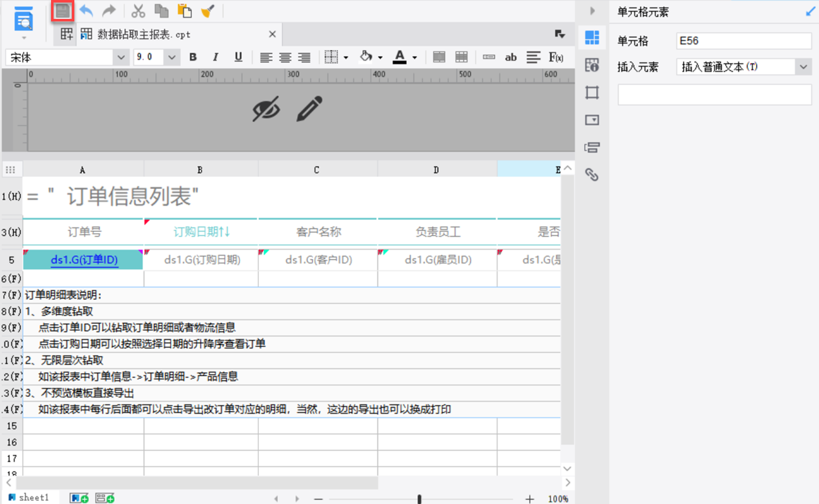Open the font color dropdown arrow
This screenshot has width=819, height=504.
(x=415, y=58)
